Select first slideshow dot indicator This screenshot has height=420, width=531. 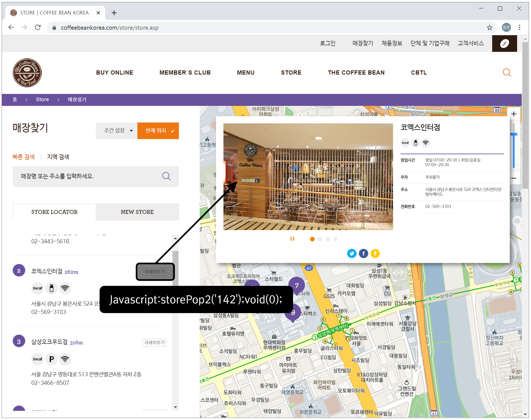pos(312,239)
